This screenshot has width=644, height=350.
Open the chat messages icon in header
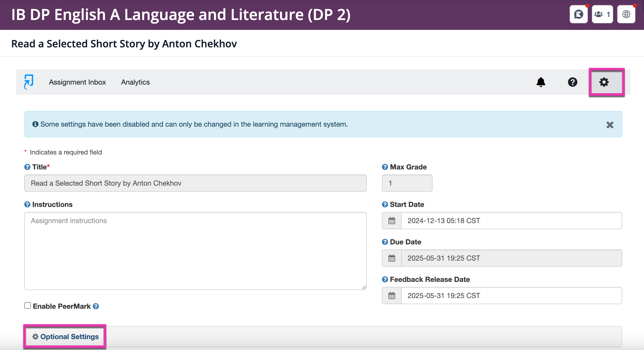pos(578,14)
